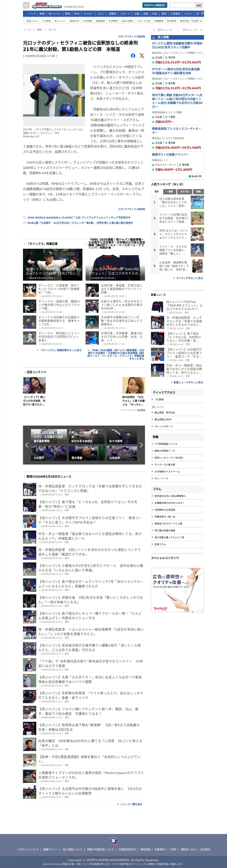
Task: Click the キャンペーン実施中 banner button
Action: [x=154, y=5]
